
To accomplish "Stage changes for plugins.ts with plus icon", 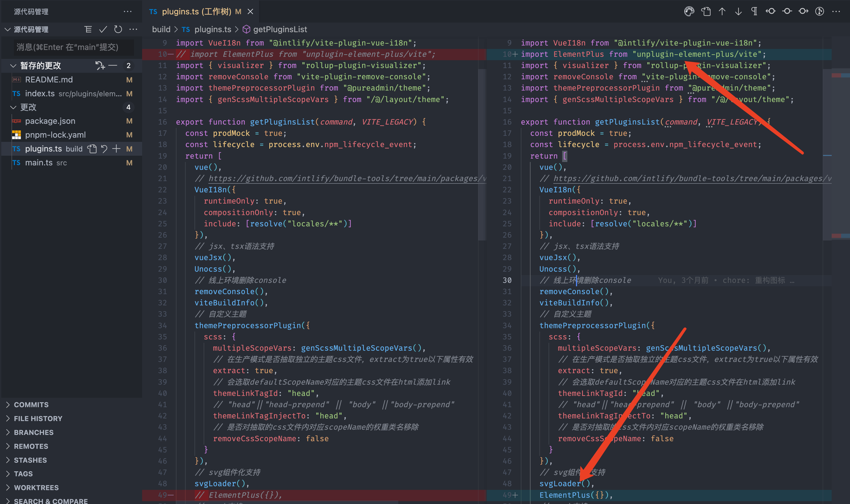I will (116, 149).
